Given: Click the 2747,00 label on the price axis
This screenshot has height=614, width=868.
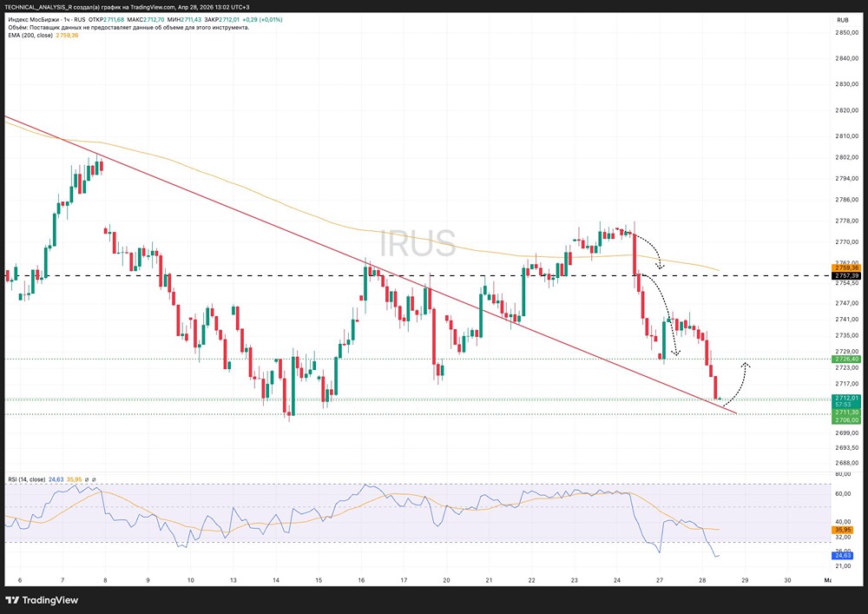Looking at the screenshot, I should click(846, 303).
